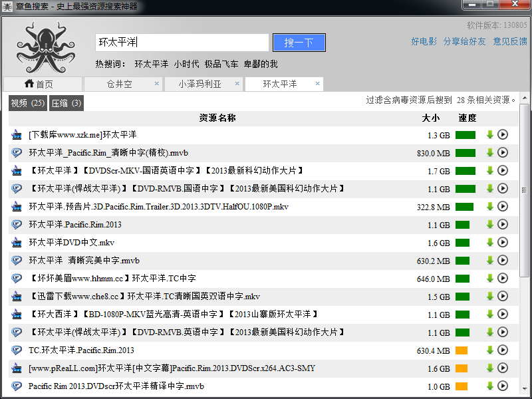
Task: Play 环太平洋DVD中文.mkv
Action: click(x=503, y=243)
